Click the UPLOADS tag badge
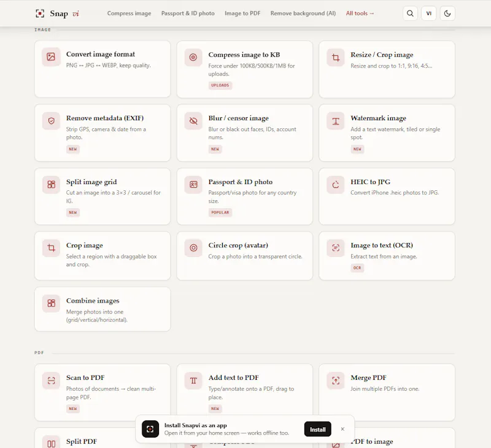 (220, 85)
